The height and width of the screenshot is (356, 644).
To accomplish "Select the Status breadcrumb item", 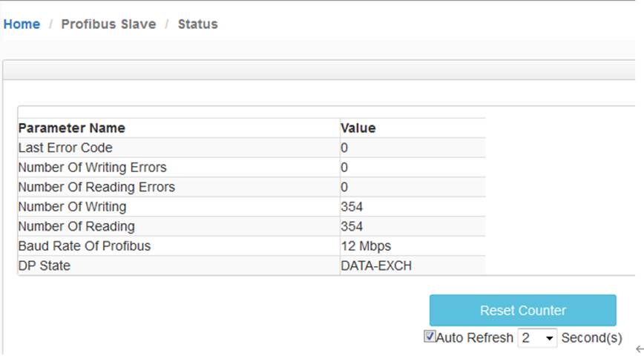I will click(x=197, y=24).
